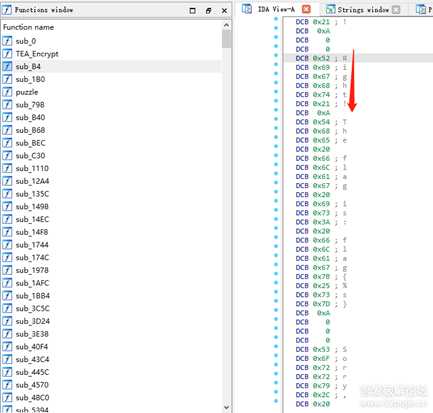Viewport: 433px width, 413px height.
Task: Switch to IDA View-A tab
Action: 276,10
